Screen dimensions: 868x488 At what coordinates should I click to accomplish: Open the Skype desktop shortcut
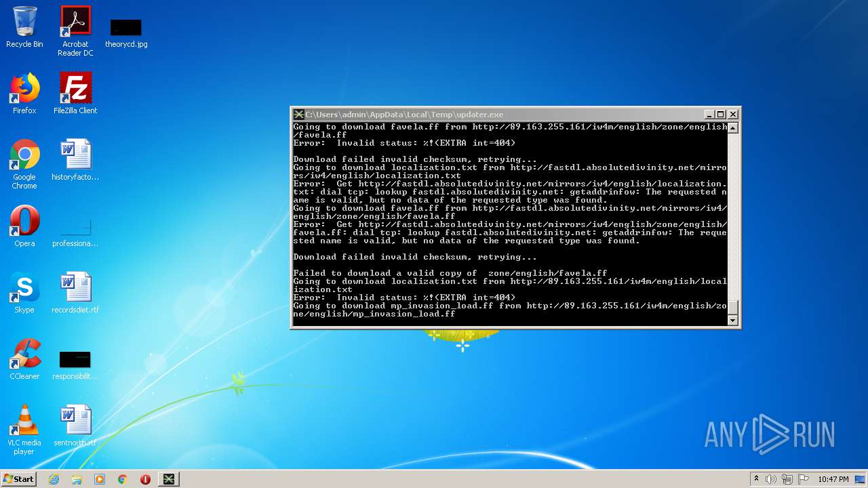tap(24, 293)
